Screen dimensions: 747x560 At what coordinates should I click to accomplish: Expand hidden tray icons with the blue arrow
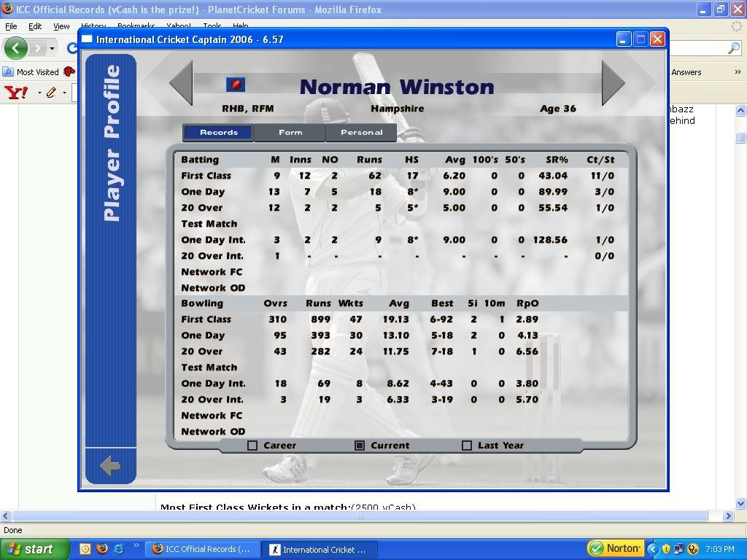653,549
